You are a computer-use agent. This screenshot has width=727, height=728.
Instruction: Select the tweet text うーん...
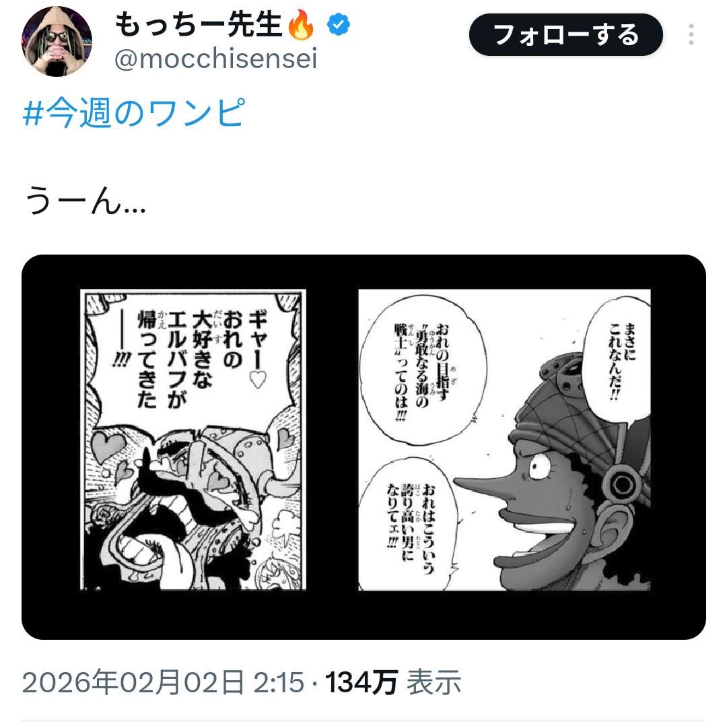(85, 201)
